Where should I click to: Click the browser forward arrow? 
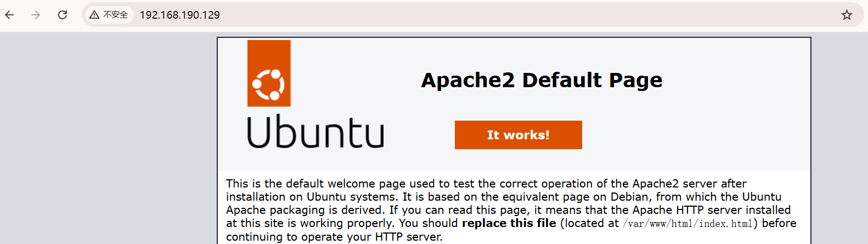(x=36, y=15)
